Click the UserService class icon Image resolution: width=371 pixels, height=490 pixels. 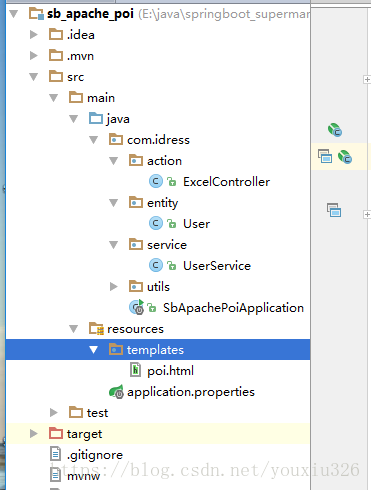click(x=155, y=266)
